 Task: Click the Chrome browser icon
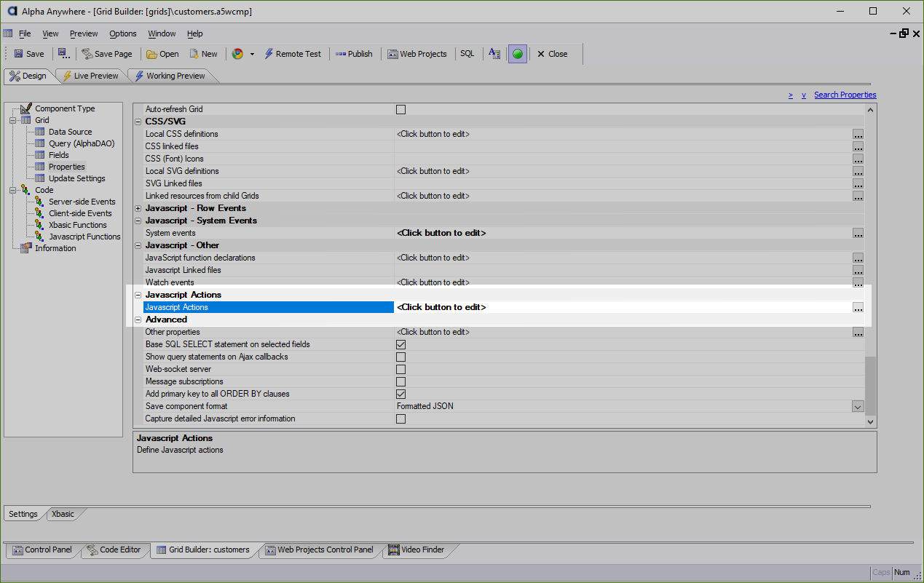click(237, 54)
